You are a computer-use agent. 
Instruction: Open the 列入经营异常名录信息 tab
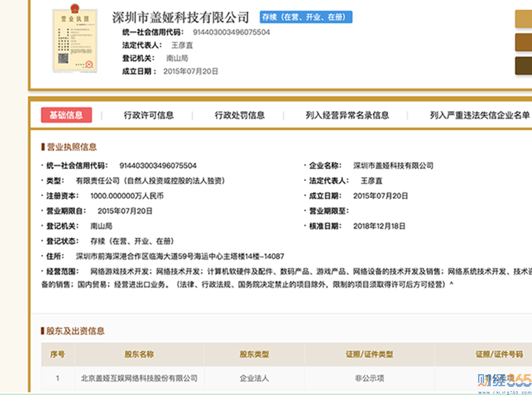click(x=347, y=115)
